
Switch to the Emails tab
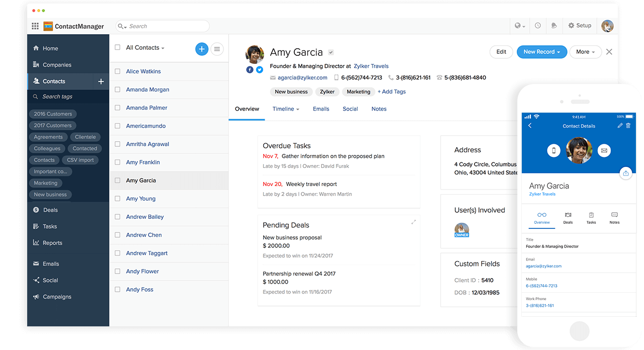click(321, 109)
